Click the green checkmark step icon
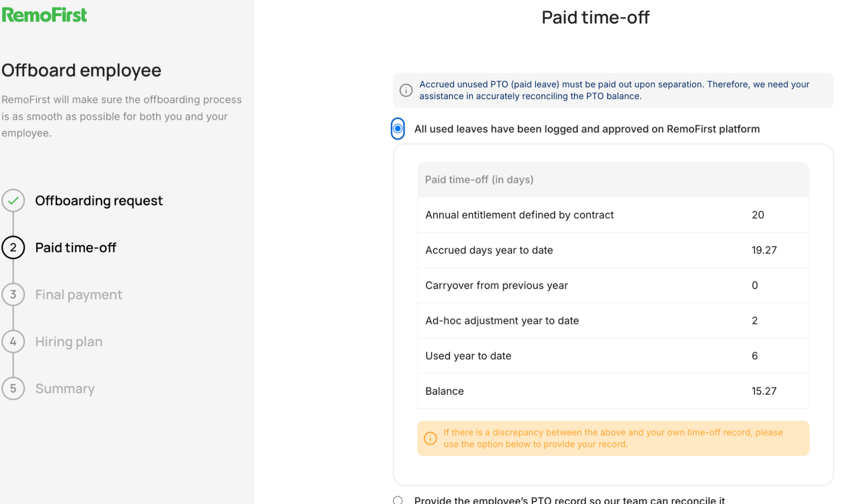The image size is (847, 504). pos(13,200)
